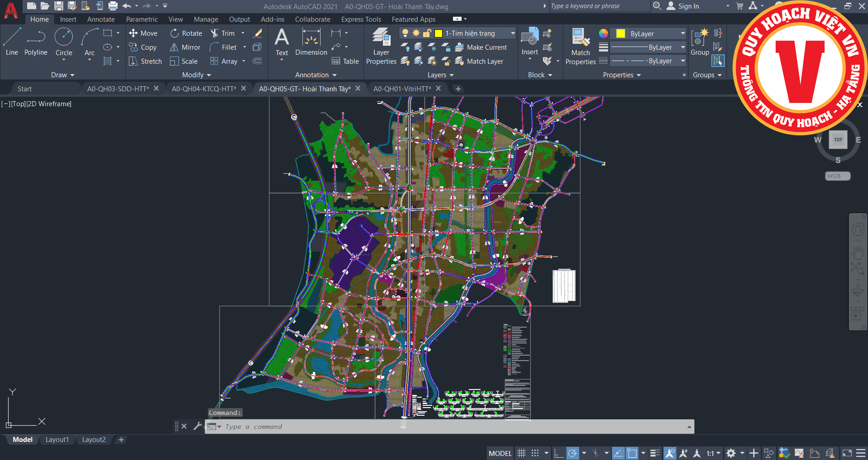The image size is (868, 460).
Task: Click the Insert block icon
Action: coord(529,42)
